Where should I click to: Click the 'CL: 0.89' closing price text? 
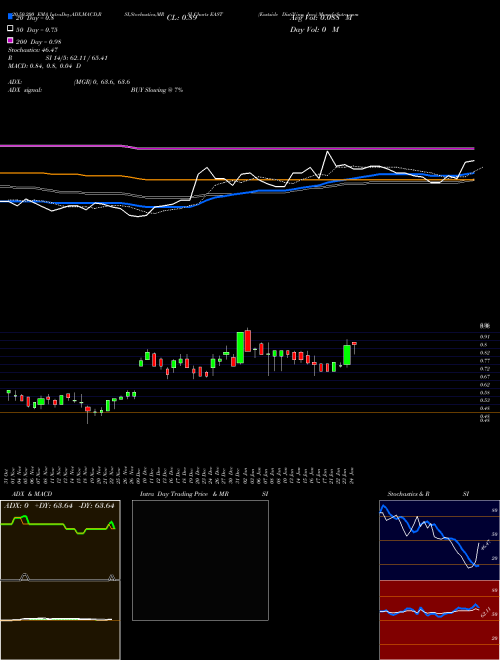click(x=182, y=18)
